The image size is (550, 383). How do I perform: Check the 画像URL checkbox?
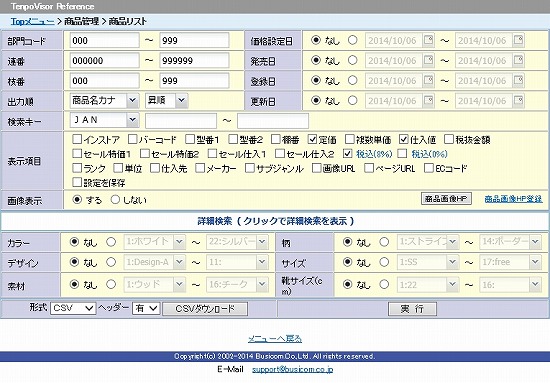pos(317,168)
